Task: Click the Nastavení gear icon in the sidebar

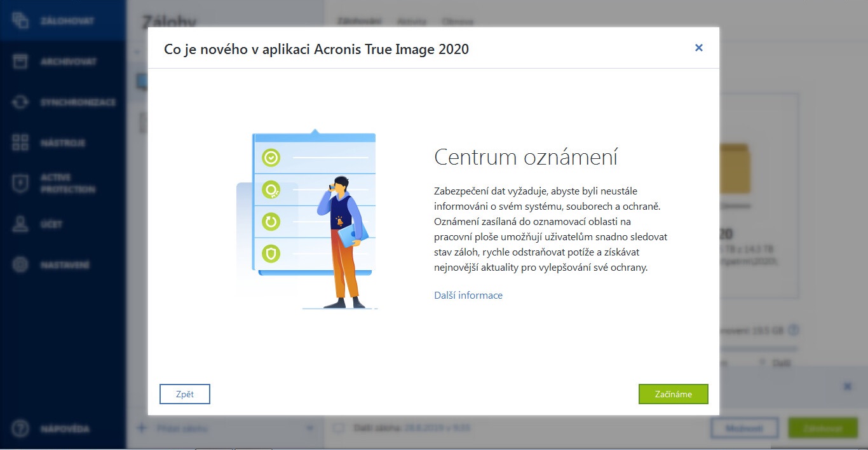Action: click(20, 264)
